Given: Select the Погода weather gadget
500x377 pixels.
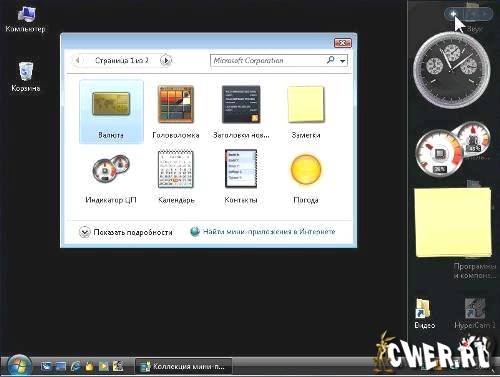Looking at the screenshot, I should (306, 177).
